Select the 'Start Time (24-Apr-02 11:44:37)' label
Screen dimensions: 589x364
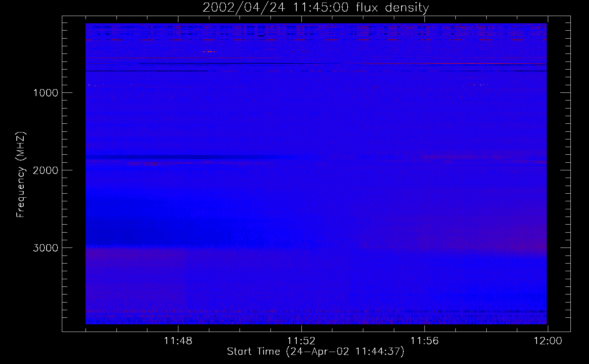pos(316,352)
